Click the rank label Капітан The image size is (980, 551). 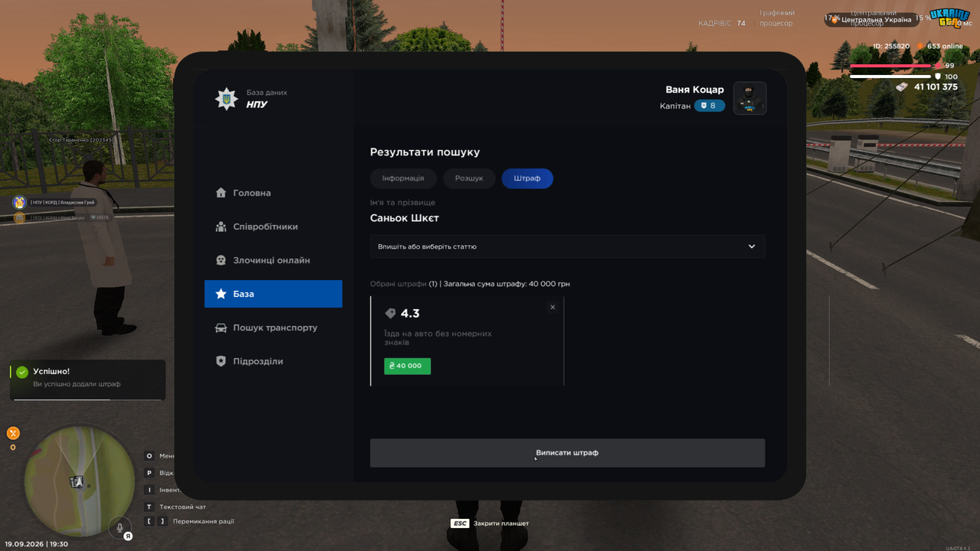[675, 106]
